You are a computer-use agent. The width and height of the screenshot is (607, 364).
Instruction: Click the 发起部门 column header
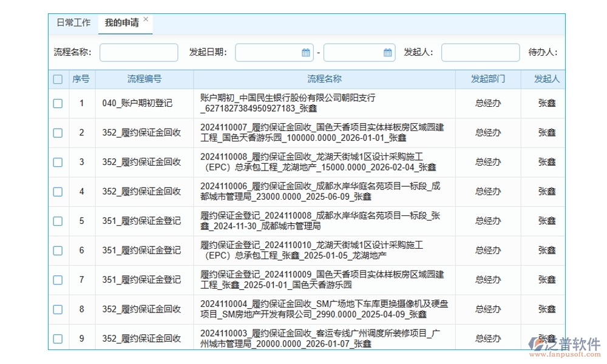(486, 79)
